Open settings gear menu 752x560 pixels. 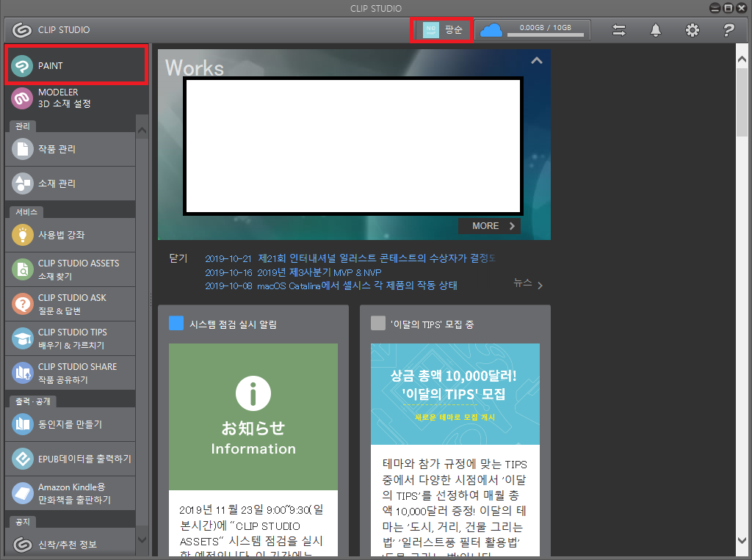pyautogui.click(x=692, y=30)
